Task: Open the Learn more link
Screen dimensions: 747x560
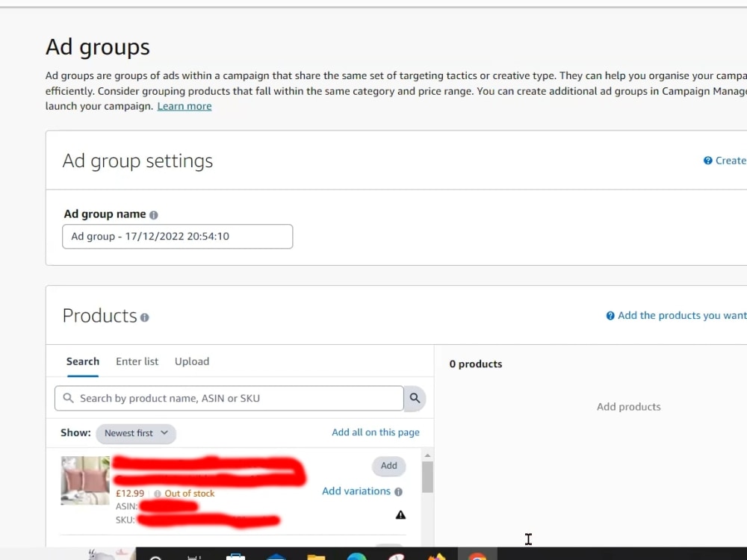Action: point(185,106)
